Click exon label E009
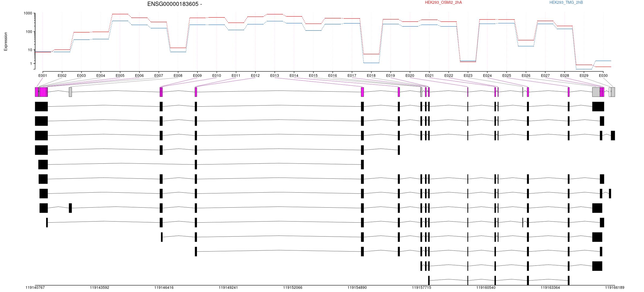Image resolution: width=644 pixels, height=292 pixels. coord(197,76)
